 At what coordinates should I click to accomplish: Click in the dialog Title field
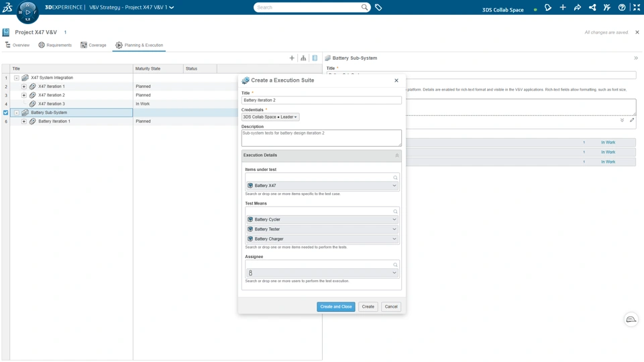click(321, 100)
